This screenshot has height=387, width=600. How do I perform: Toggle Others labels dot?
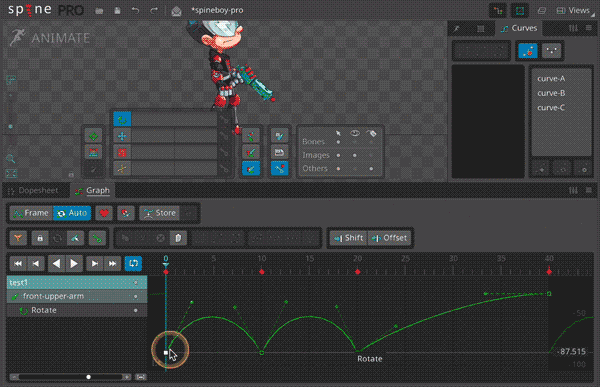click(371, 169)
